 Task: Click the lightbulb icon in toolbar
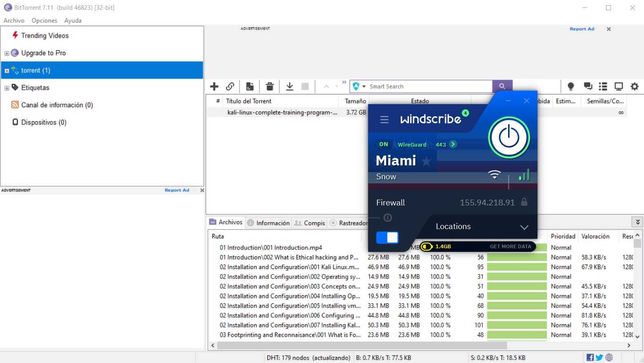[571, 87]
